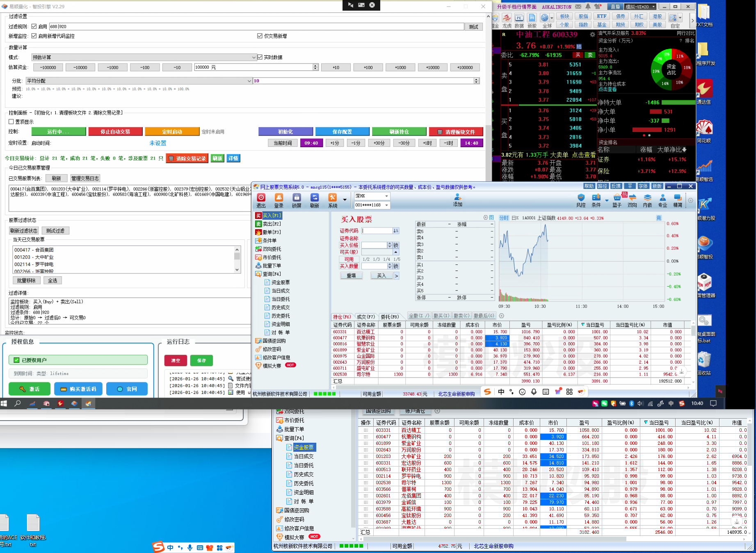Viewport: 756px width, 553px height.
Task: Click the 证券代码 input field
Action: (x=377, y=231)
